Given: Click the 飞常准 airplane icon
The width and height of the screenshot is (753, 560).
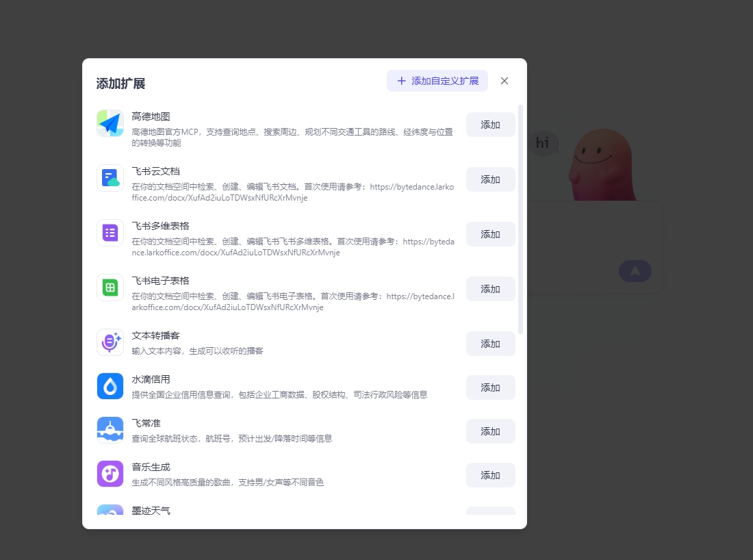Looking at the screenshot, I should point(110,430).
